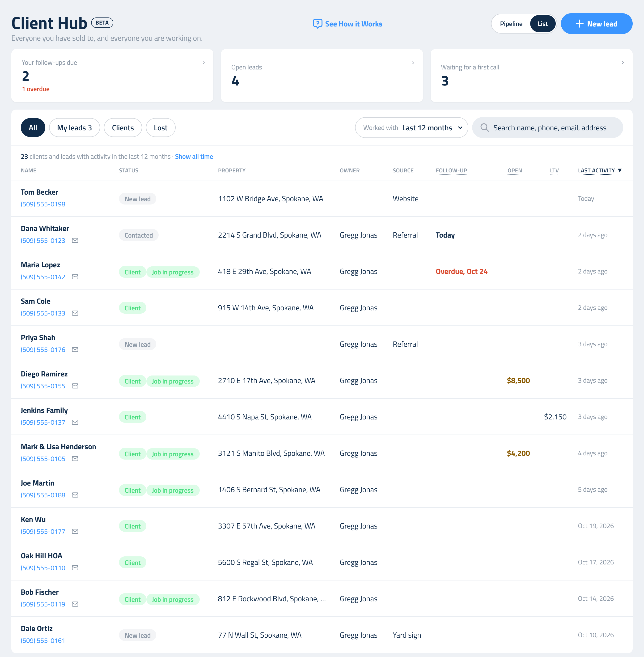Expand the Waiting for a first call chevron

[623, 63]
